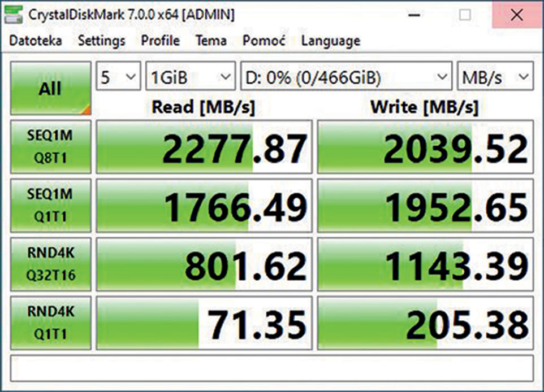The image size is (544, 392).
Task: Close the CrystalDiskMark window
Action: (517, 15)
